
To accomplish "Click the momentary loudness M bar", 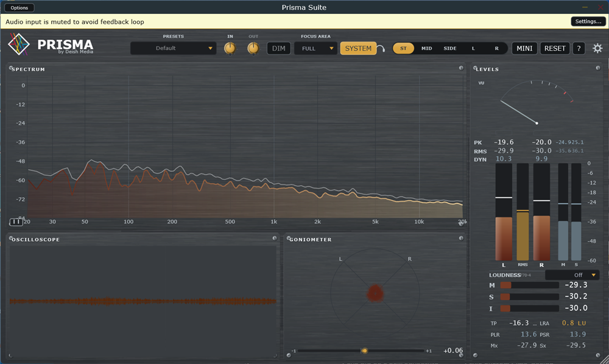I will pyautogui.click(x=529, y=285).
